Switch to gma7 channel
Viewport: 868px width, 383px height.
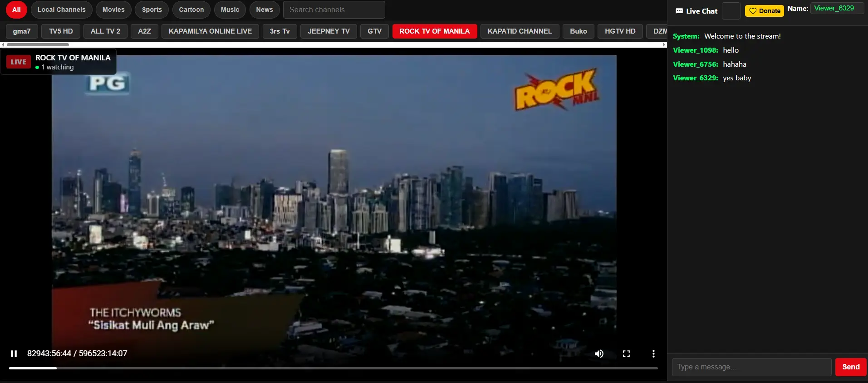click(22, 31)
